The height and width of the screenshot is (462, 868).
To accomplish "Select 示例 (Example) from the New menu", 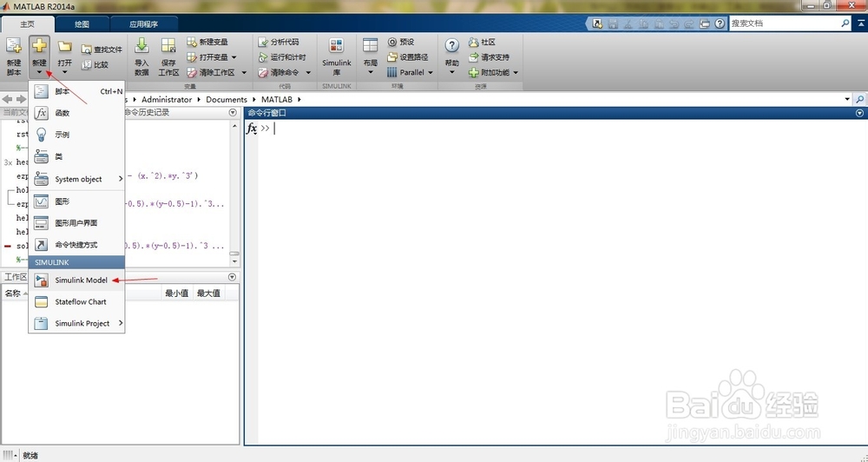I will [77, 135].
